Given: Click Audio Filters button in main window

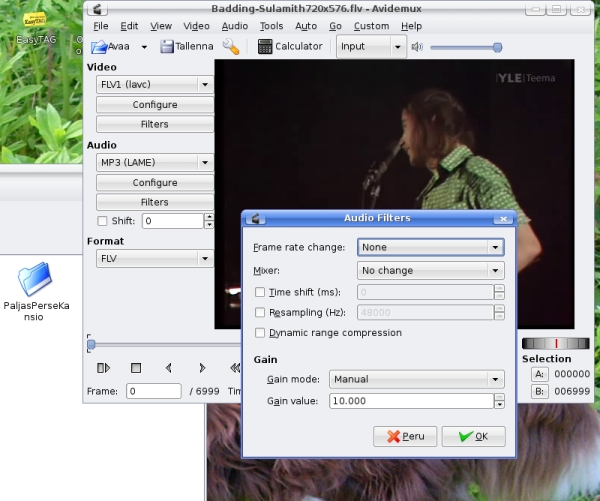Looking at the screenshot, I should point(155,202).
